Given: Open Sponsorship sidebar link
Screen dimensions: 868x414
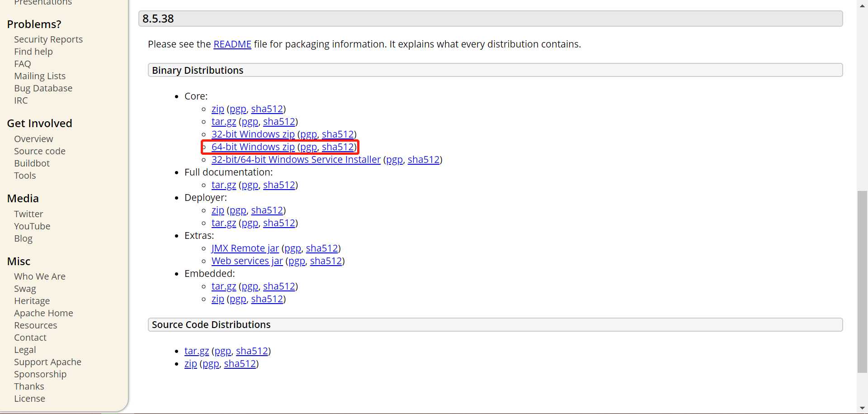Looking at the screenshot, I should pos(40,374).
